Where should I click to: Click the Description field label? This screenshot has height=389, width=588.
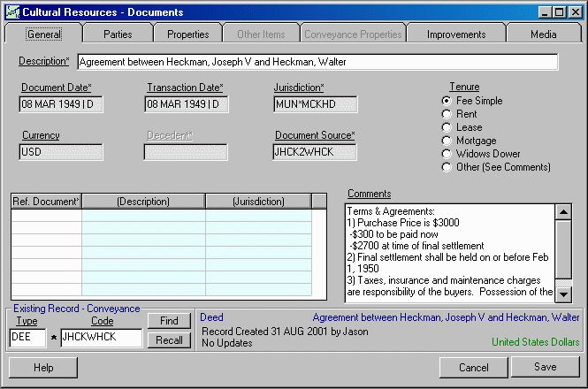44,61
